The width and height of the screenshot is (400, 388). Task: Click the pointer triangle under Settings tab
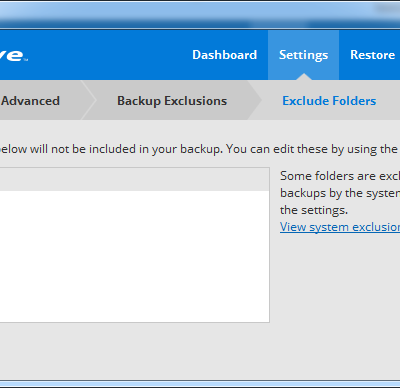[x=303, y=77]
